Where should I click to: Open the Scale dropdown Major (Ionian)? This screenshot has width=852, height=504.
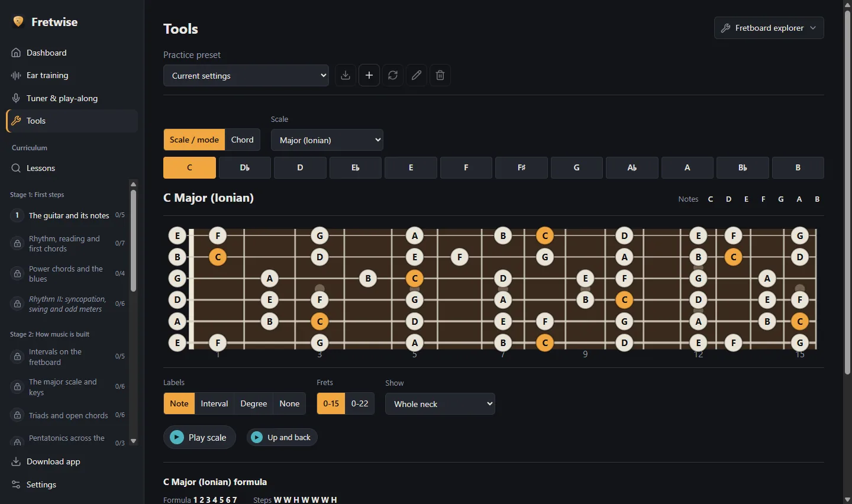[x=327, y=140]
